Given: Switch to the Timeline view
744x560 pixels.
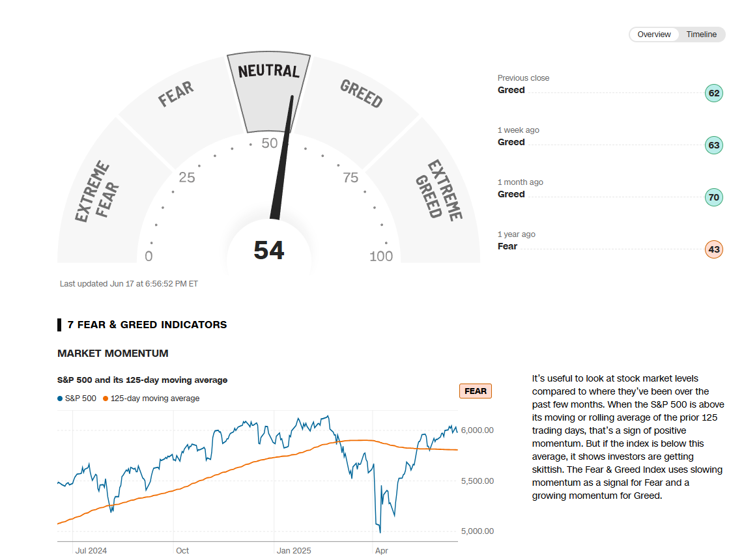Looking at the screenshot, I should coord(701,35).
